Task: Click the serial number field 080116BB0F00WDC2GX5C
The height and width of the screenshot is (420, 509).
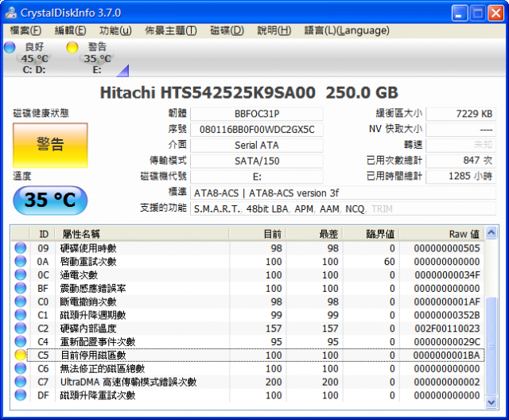Action: (257, 130)
